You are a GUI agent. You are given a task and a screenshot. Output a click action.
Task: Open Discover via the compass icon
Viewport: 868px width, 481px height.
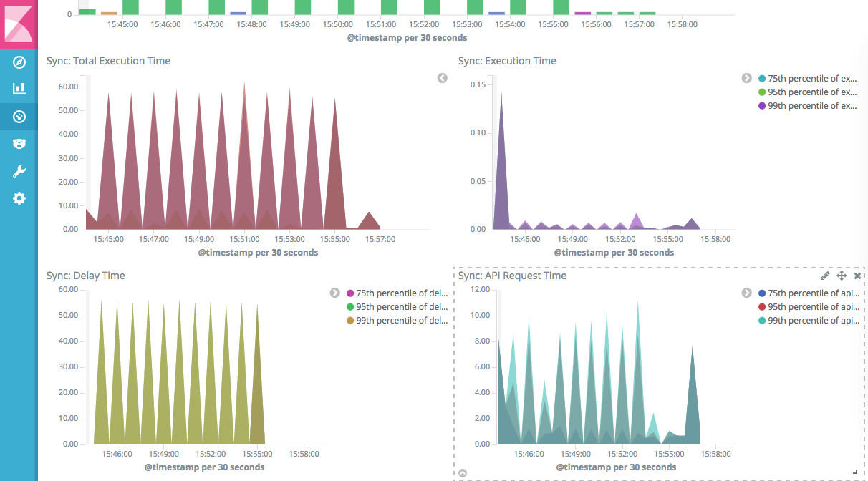19,62
